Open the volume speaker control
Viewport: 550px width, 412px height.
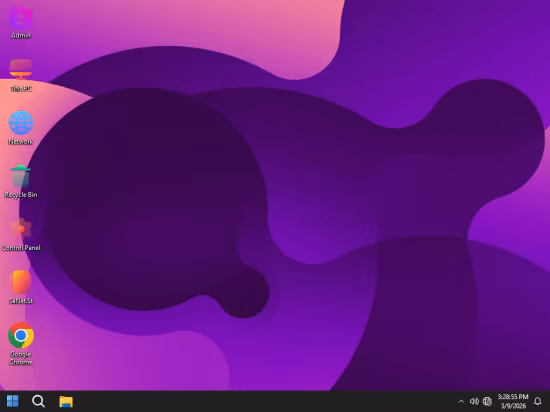(474, 401)
